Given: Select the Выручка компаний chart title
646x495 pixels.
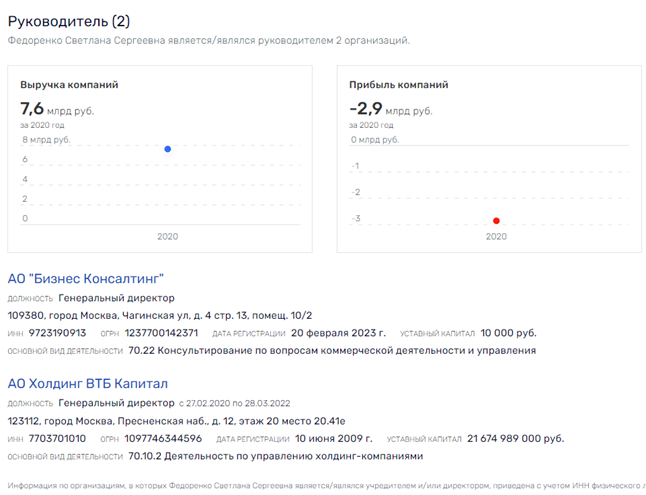Looking at the screenshot, I should click(69, 85).
